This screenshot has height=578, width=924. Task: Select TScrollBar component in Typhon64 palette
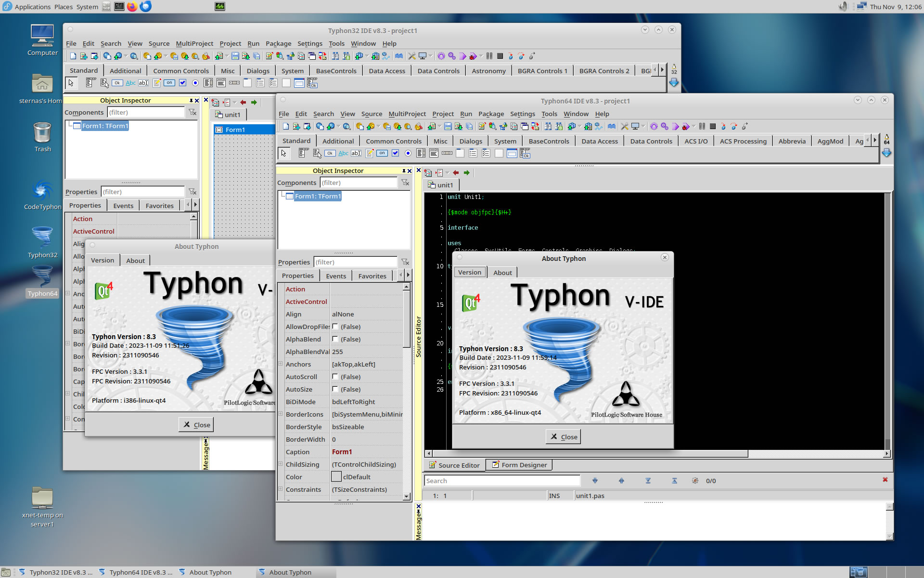447,153
